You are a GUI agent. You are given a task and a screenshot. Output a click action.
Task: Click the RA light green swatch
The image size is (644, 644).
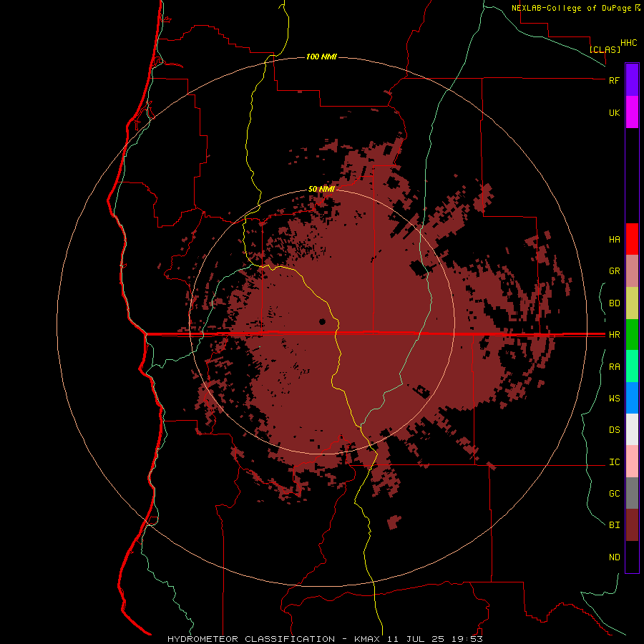click(632, 366)
